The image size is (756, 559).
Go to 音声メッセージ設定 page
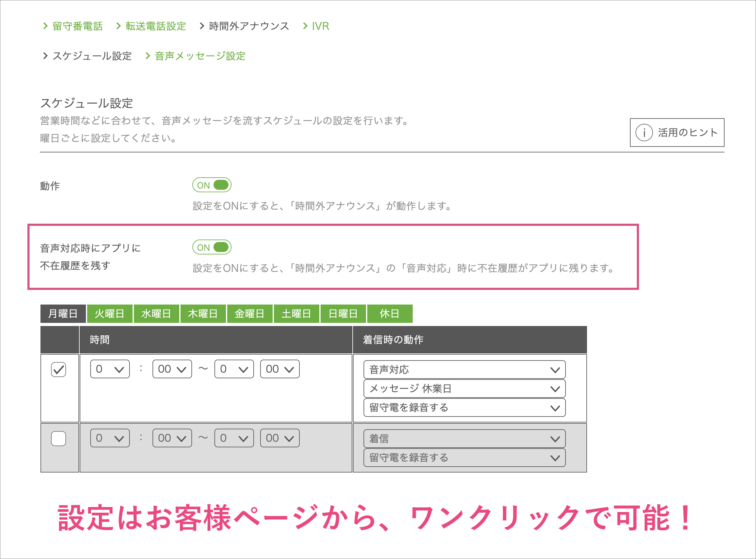pyautogui.click(x=200, y=56)
